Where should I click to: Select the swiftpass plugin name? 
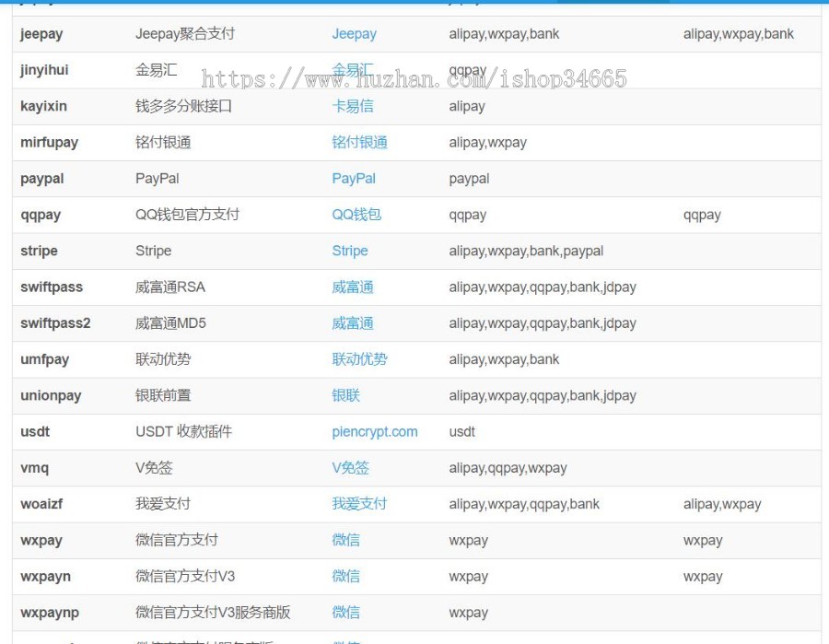(x=52, y=287)
